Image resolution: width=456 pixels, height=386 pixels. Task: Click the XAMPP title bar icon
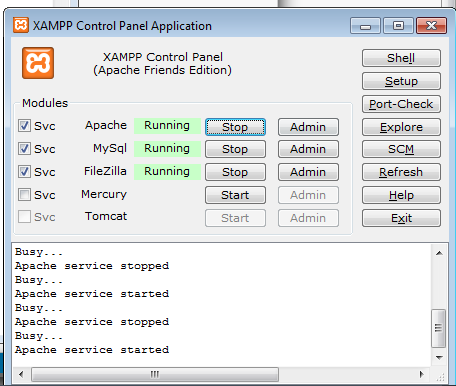(21, 26)
